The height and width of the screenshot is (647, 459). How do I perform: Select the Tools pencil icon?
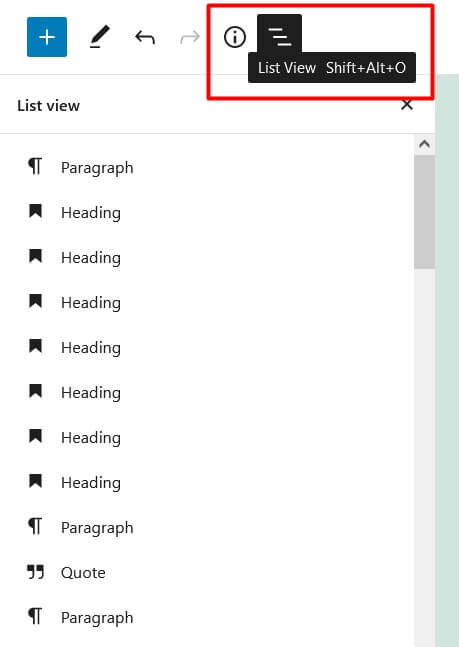pyautogui.click(x=99, y=37)
